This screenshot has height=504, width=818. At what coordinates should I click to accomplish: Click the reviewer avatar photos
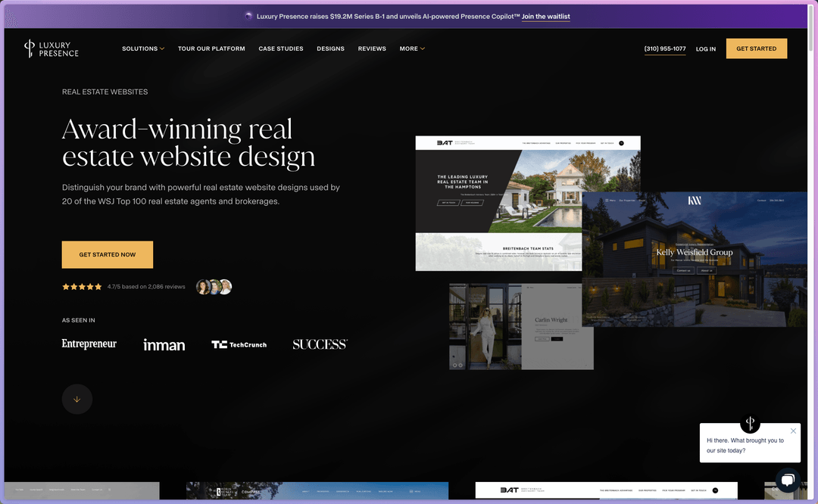pos(214,287)
